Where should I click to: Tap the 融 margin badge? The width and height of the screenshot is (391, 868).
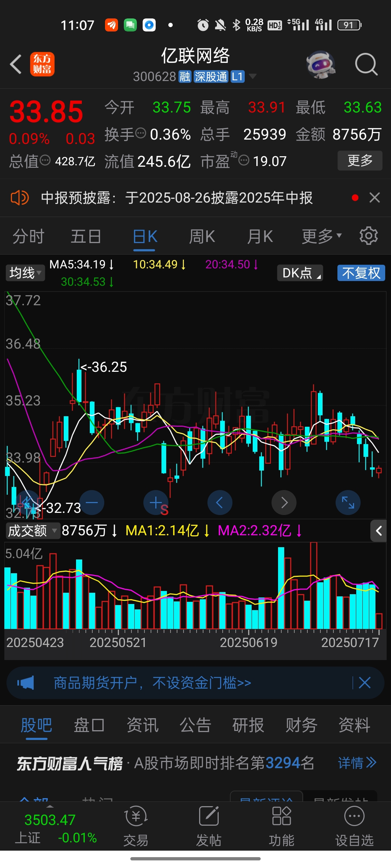point(185,77)
